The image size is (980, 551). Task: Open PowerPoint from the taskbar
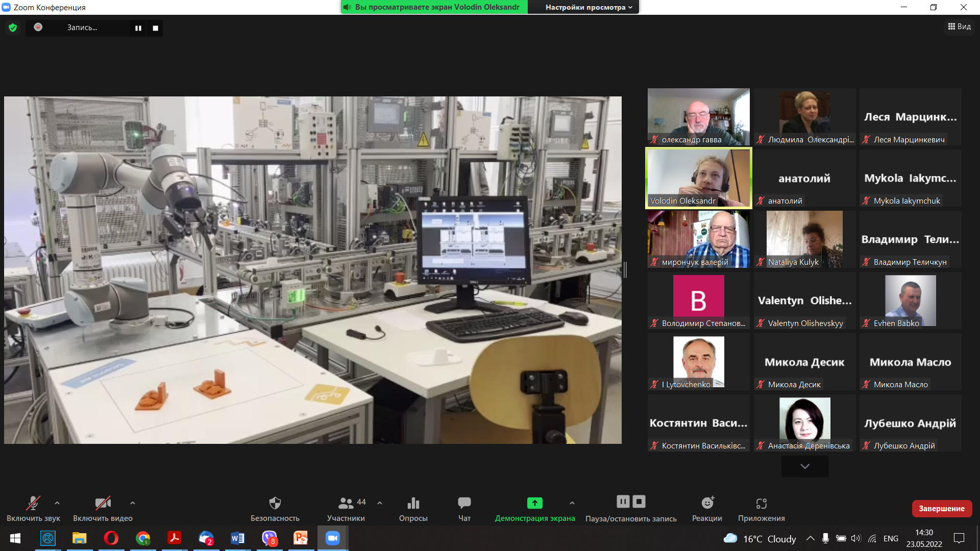coord(301,538)
